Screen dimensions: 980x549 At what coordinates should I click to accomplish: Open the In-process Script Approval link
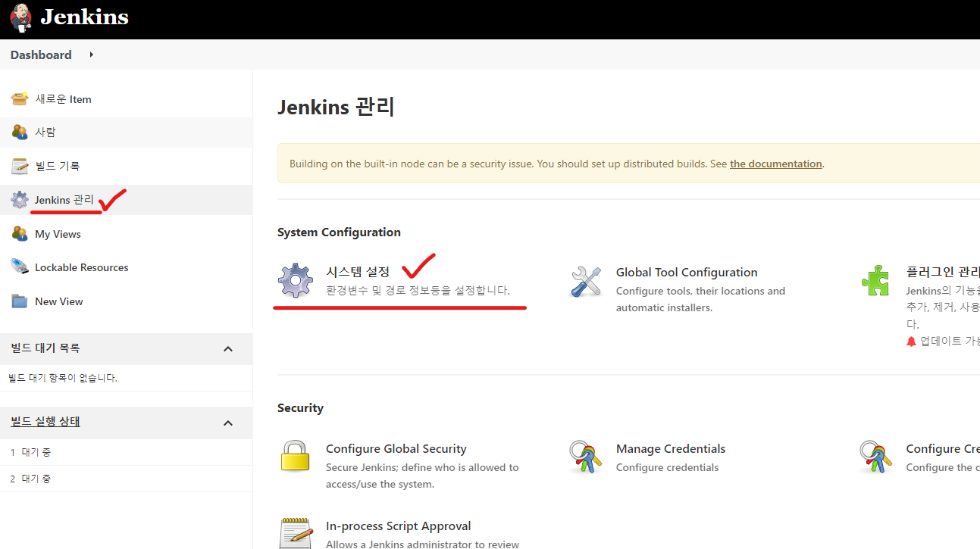tap(399, 526)
